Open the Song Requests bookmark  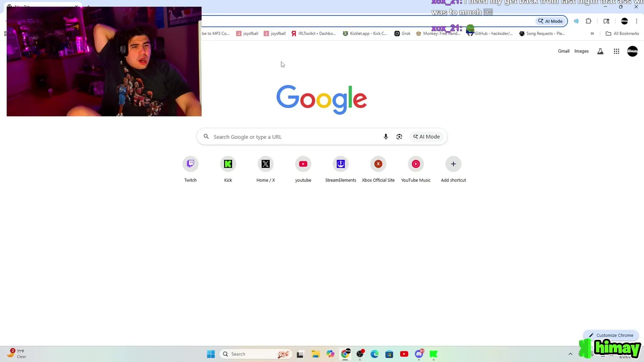pyautogui.click(x=542, y=34)
